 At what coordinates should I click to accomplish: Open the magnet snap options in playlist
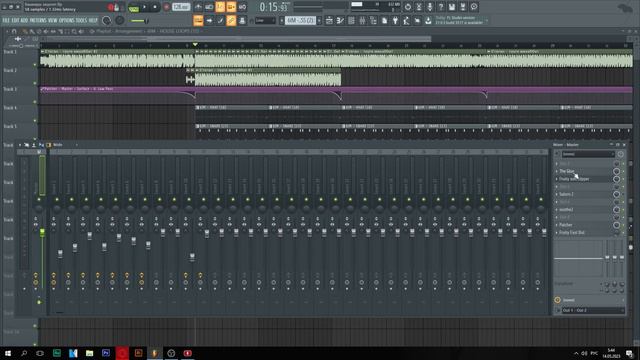(x=14, y=31)
